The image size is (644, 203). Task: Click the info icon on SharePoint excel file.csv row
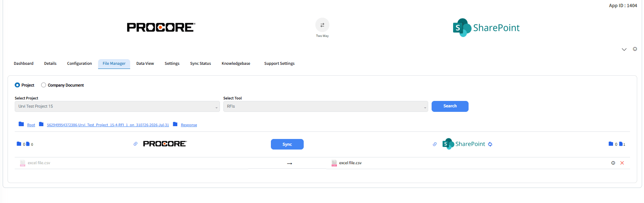tap(613, 163)
